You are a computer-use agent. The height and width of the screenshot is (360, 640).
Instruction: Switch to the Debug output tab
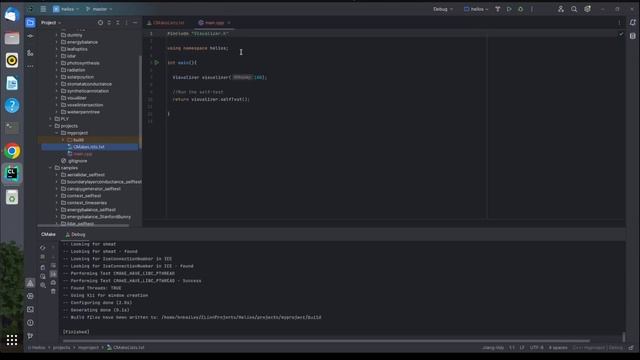click(x=76, y=234)
